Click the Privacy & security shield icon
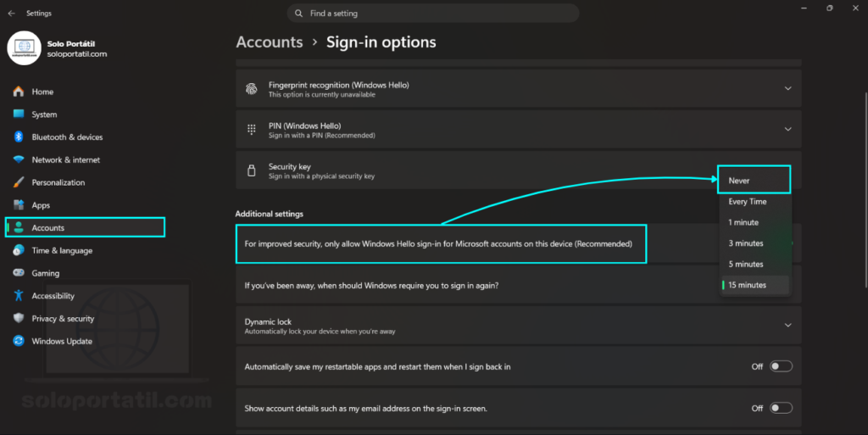Screen dimensions: 868x435 click(19, 318)
